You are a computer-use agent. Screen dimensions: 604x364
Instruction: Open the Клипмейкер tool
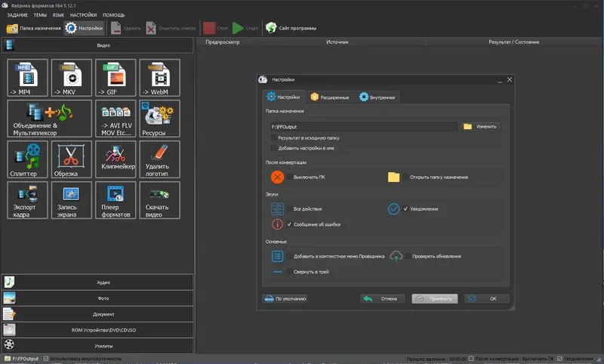[116, 159]
